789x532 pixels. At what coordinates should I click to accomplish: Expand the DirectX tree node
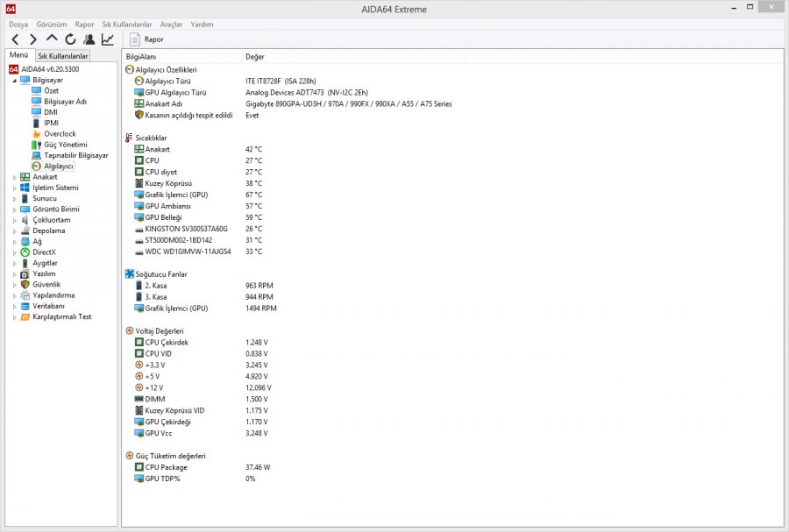coord(14,252)
